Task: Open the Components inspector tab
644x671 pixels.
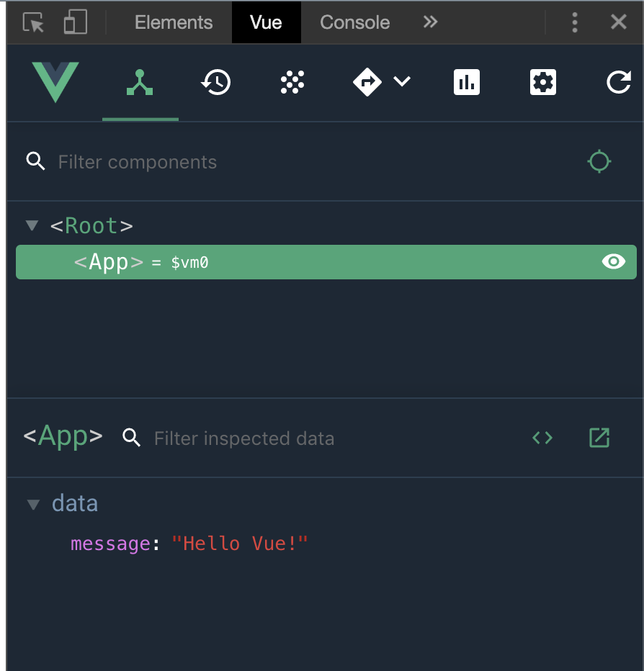Action: [140, 83]
